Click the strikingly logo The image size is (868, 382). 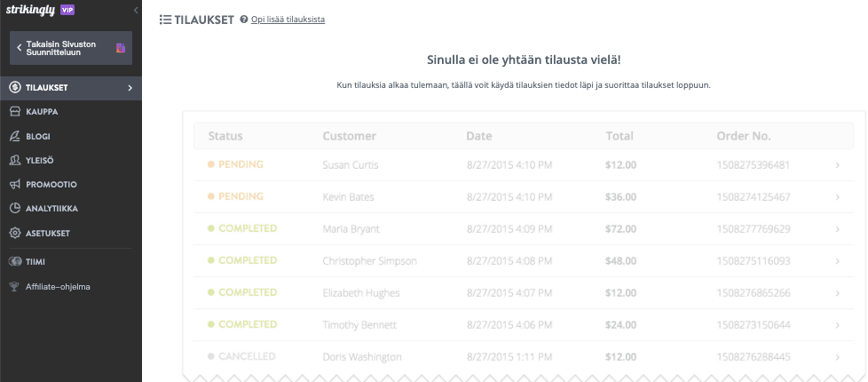(30, 10)
